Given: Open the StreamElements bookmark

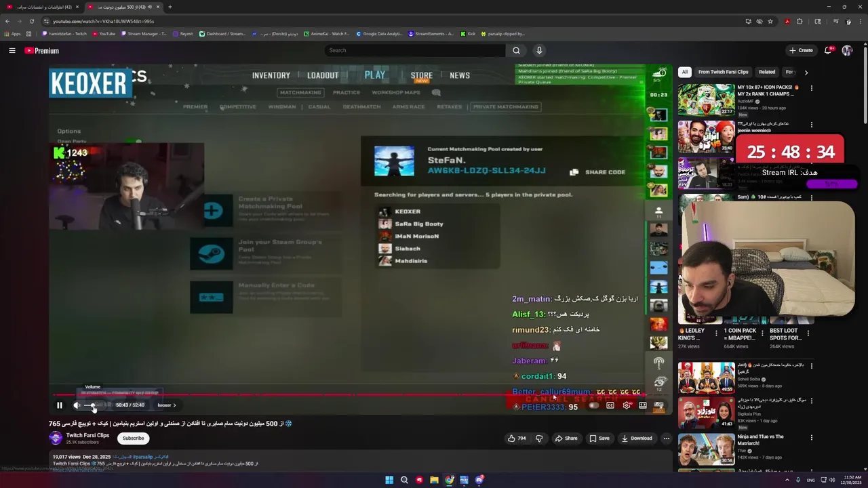Looking at the screenshot, I should pyautogui.click(x=431, y=34).
